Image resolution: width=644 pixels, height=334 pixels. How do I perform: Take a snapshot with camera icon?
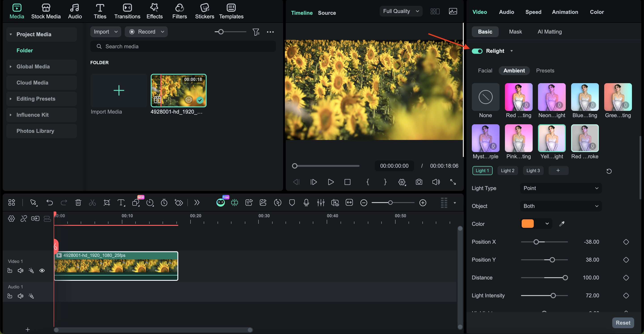coord(419,182)
